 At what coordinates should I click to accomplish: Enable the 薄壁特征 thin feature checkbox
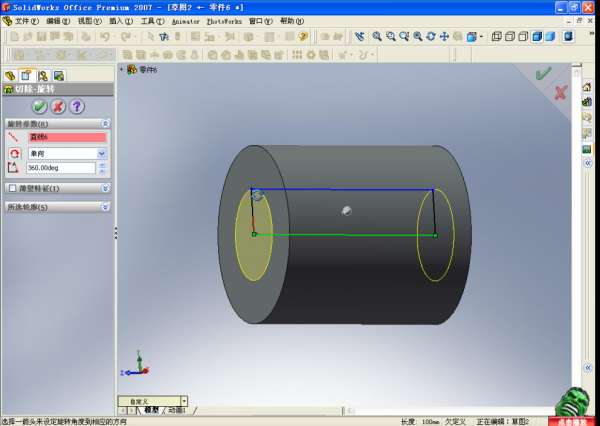(12, 188)
